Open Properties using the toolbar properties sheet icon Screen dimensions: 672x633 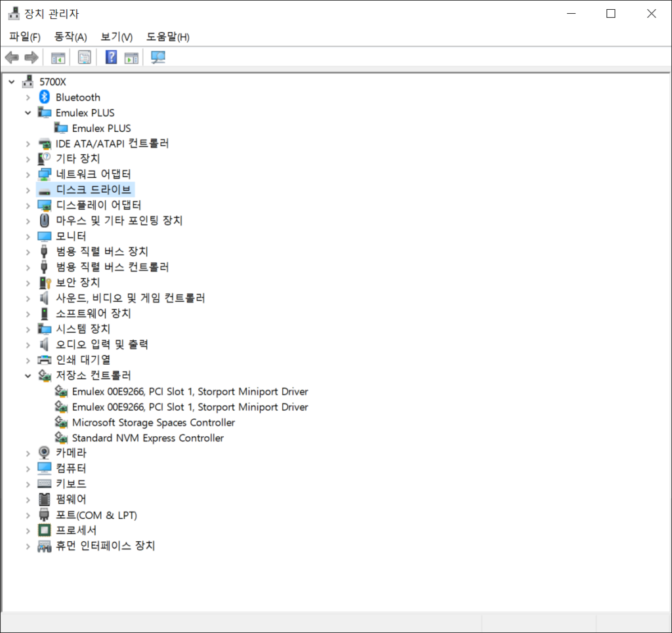[85, 58]
